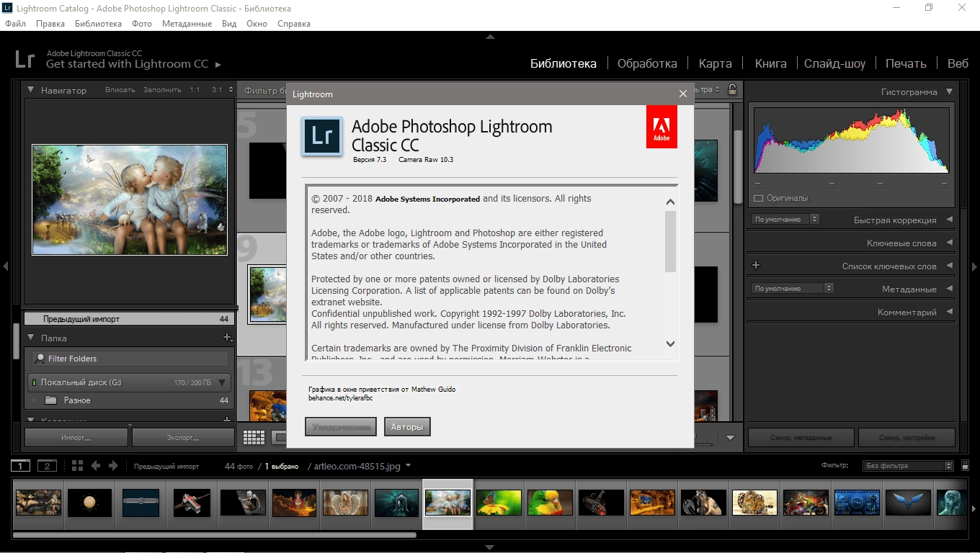Hide the left panel with edge arrow

[5, 266]
